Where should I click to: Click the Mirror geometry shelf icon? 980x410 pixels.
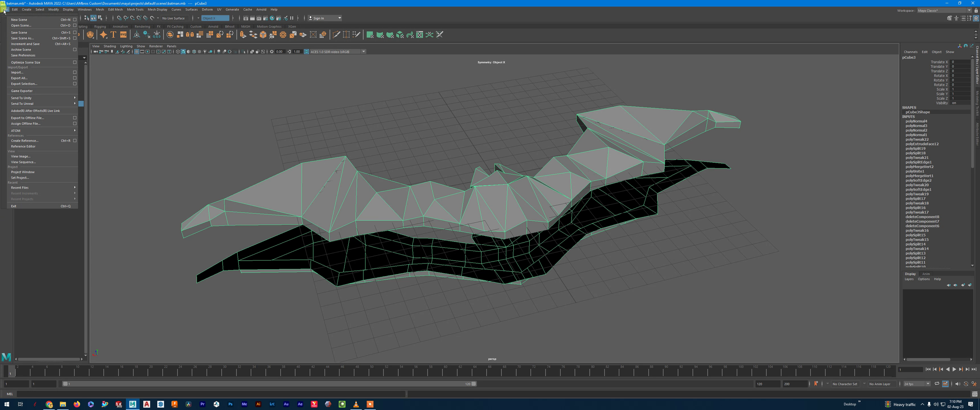(190, 35)
